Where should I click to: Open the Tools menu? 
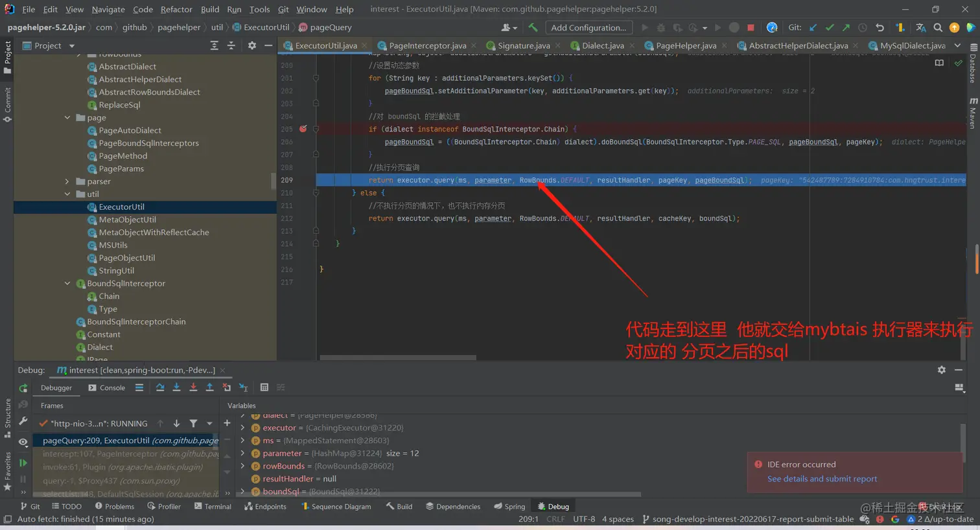tap(259, 9)
